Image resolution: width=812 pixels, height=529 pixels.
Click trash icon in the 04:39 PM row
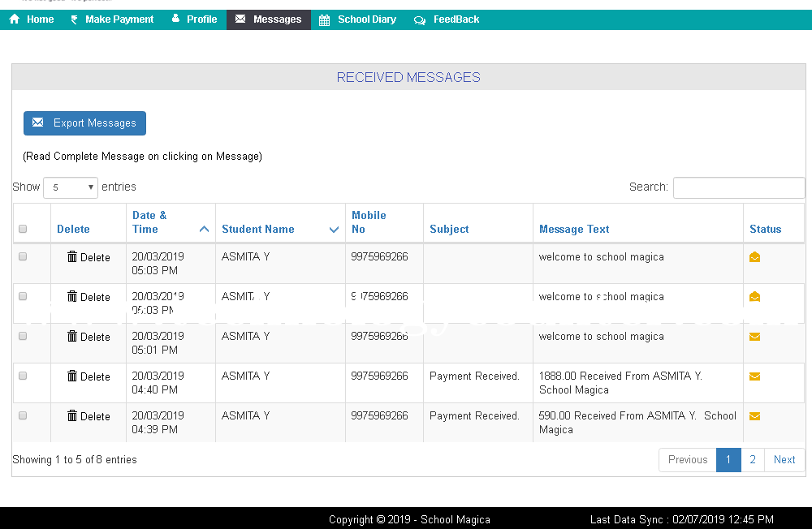pos(72,415)
